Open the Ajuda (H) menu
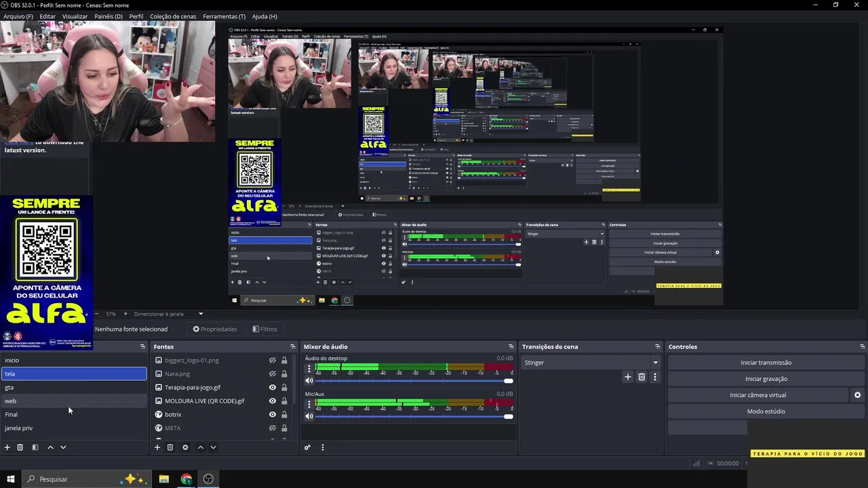868x488 pixels. point(264,16)
